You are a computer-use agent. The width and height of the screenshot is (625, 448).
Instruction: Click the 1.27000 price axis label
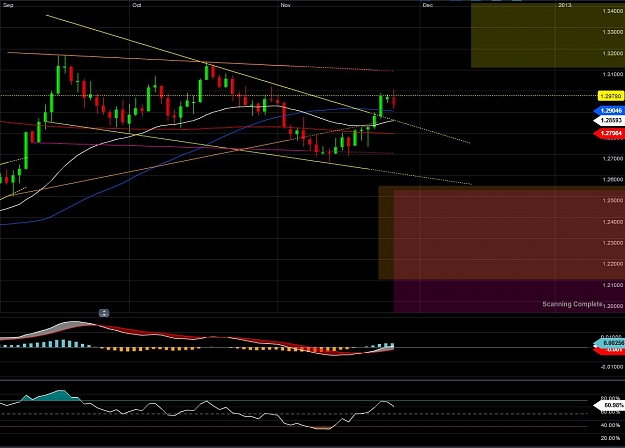(x=613, y=159)
